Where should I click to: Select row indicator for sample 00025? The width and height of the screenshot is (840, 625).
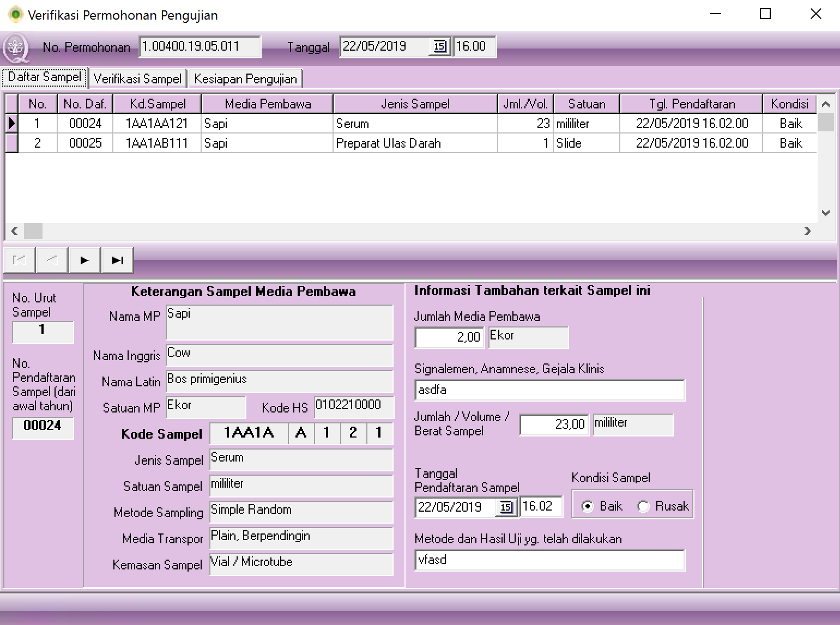click(11, 143)
